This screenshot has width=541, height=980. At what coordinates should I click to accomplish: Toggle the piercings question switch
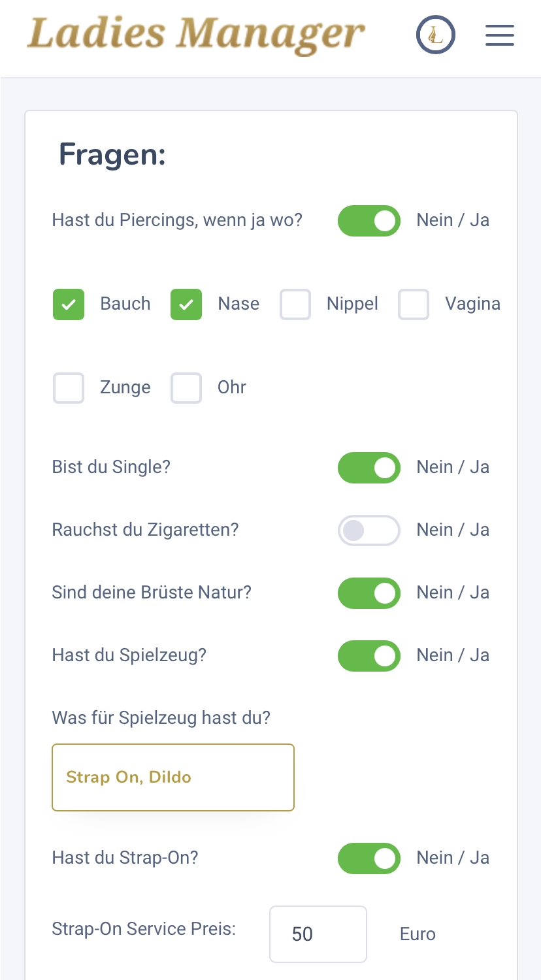(369, 221)
